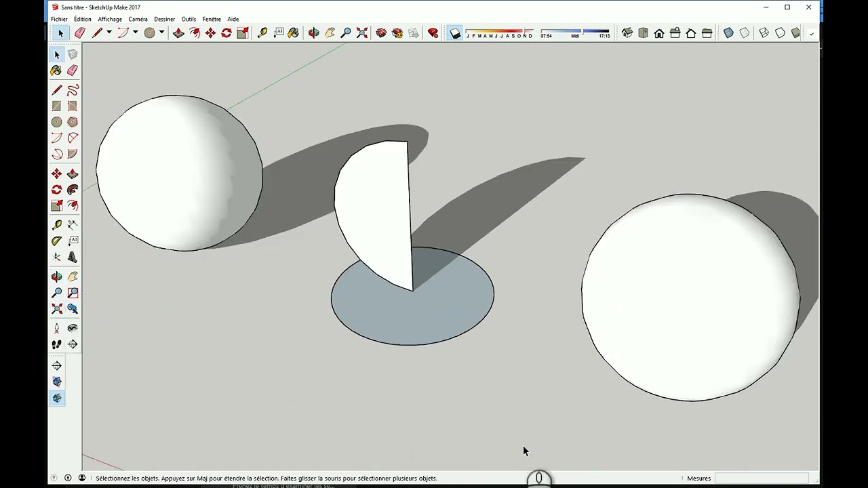Choose the Walk footprints tool
The height and width of the screenshot is (488, 868).
[56, 344]
